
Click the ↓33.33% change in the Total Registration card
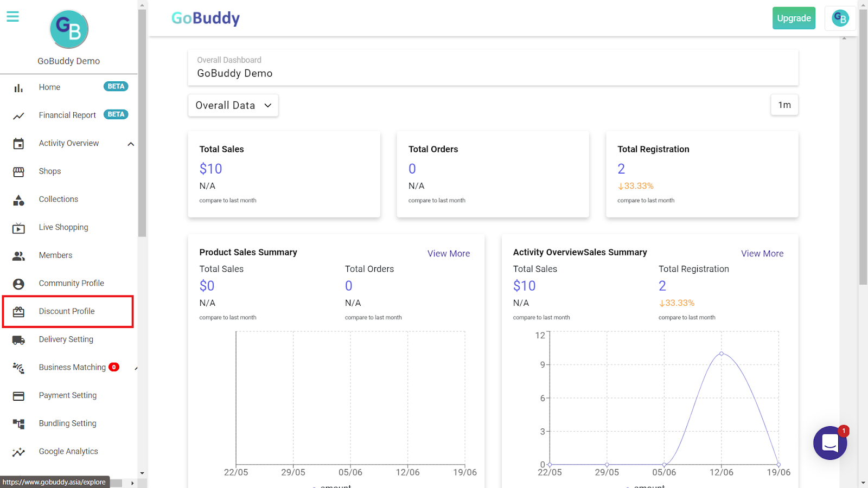pyautogui.click(x=635, y=186)
